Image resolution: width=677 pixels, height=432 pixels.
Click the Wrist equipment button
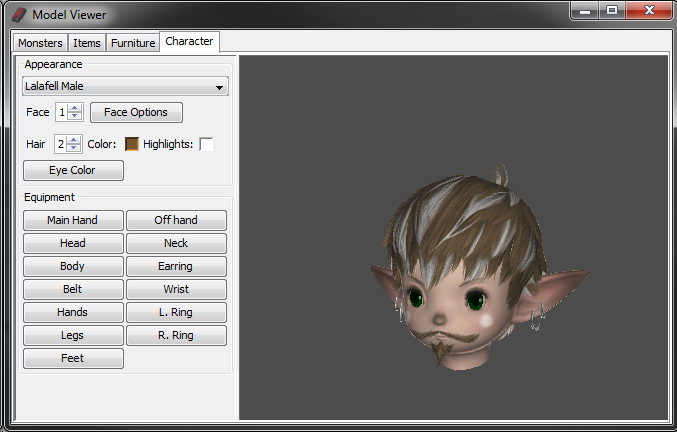tap(176, 289)
